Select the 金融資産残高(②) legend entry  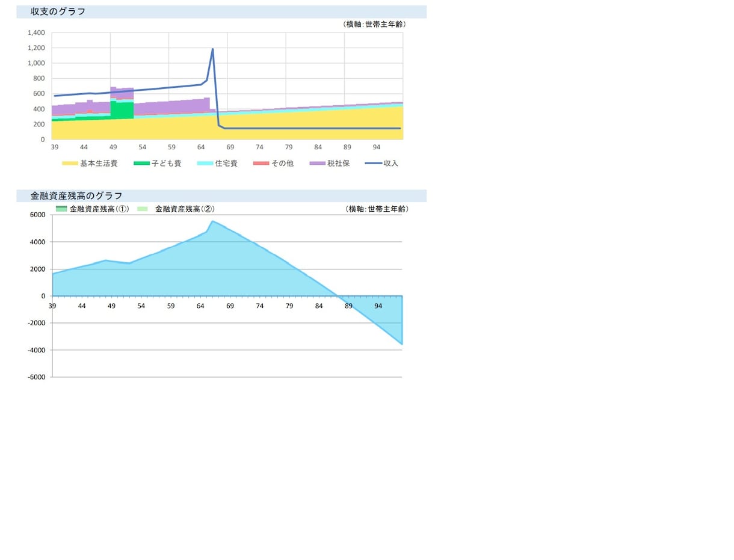click(176, 209)
